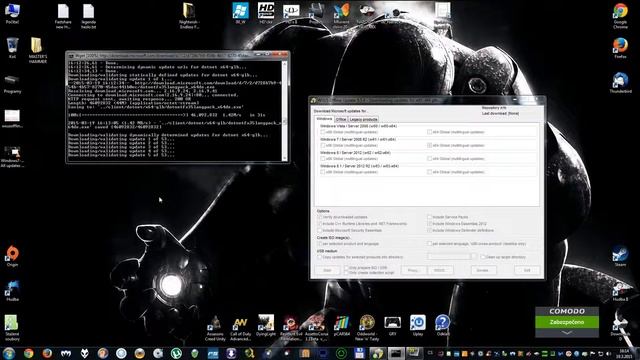The image size is (640, 360).
Task: Open Thunderbird desktop shortcut
Action: click(620, 83)
